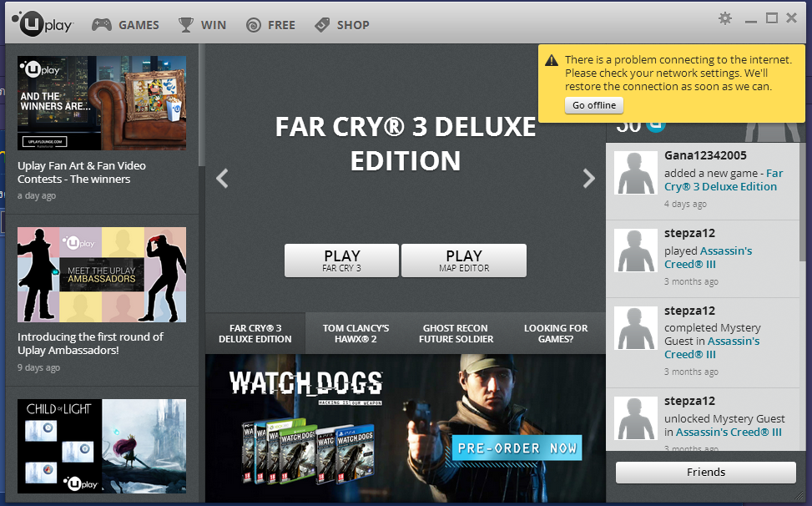Screen dimensions: 812x506
Task: Click stepza12's avatar next to 'completed Mystery Guest'
Action: 635,328
